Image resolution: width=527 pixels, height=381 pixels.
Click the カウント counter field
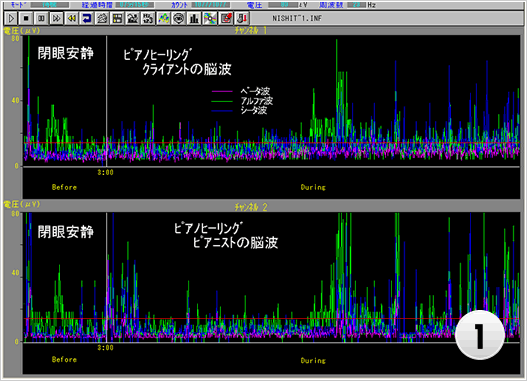coord(211,5)
